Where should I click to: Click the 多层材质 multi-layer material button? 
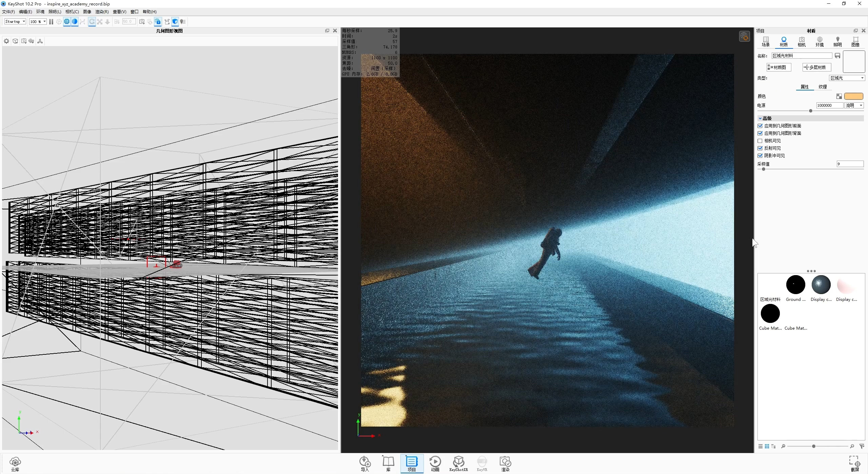click(816, 67)
